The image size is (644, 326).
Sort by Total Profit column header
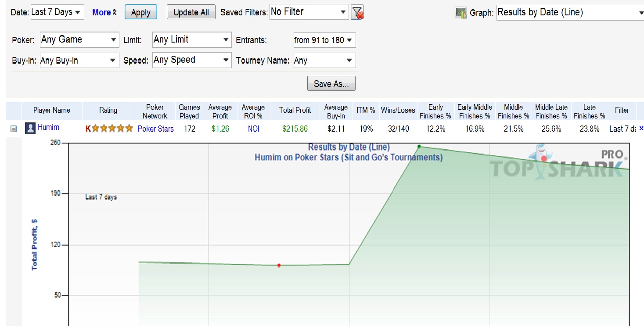tap(295, 111)
